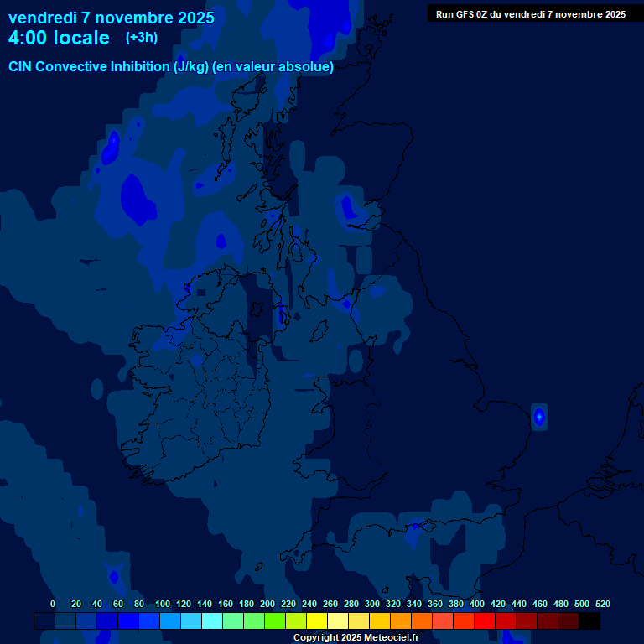Click the '100' value on the legend
The image size is (644, 644).
163,604
